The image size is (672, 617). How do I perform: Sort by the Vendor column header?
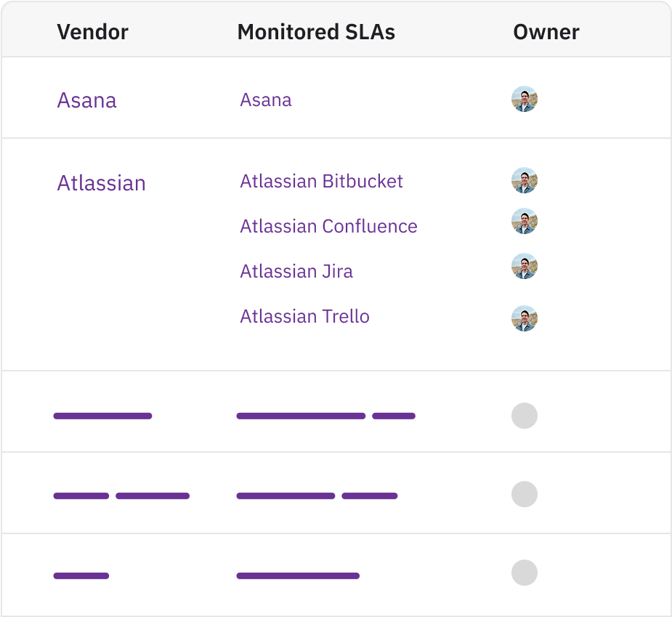(92, 32)
